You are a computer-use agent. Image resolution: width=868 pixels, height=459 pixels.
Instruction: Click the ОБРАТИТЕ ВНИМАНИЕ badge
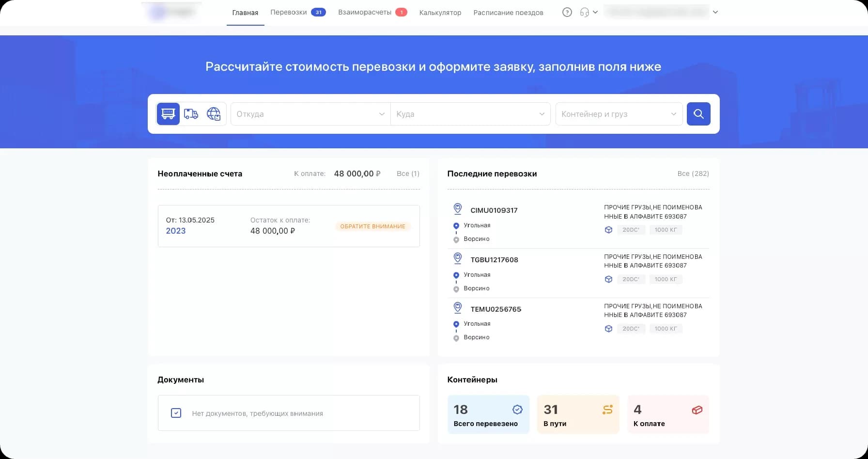coord(372,226)
